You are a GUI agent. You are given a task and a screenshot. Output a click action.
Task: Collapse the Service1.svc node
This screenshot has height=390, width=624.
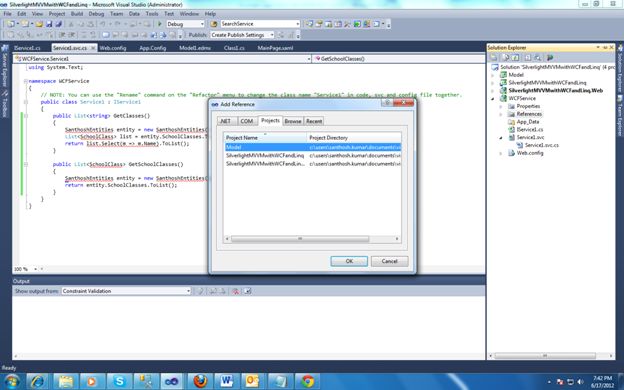[501, 138]
